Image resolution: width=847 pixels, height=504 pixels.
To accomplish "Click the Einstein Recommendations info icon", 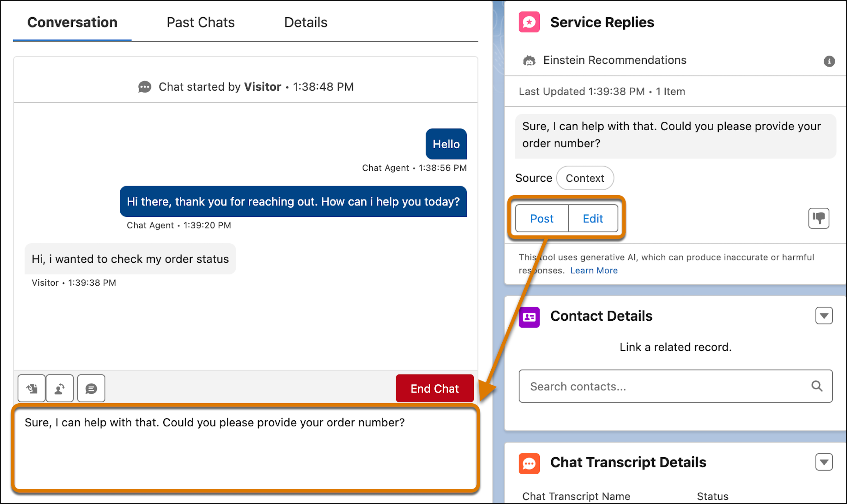I will point(829,61).
